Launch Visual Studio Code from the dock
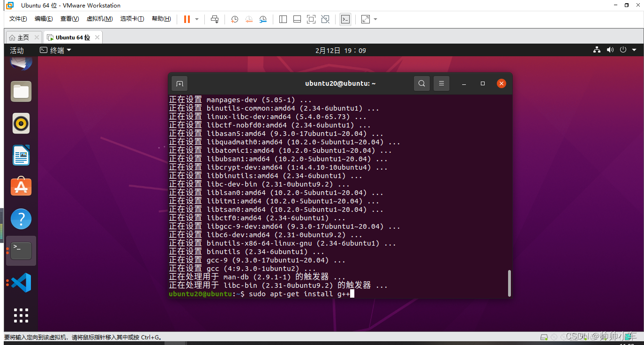 coord(21,283)
